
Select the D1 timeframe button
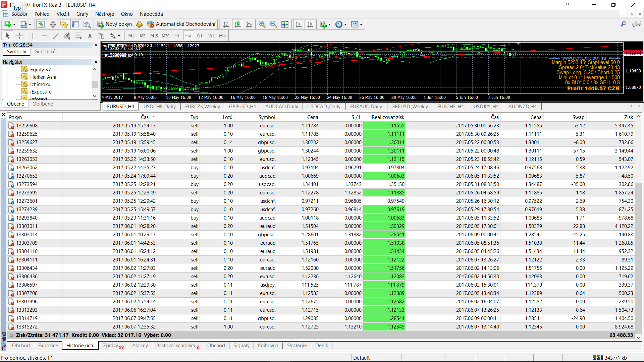pos(200,36)
